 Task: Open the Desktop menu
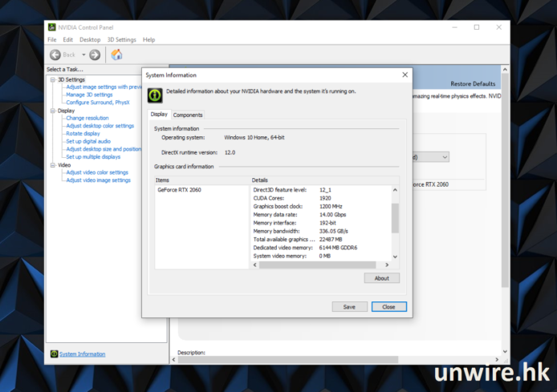click(x=90, y=39)
